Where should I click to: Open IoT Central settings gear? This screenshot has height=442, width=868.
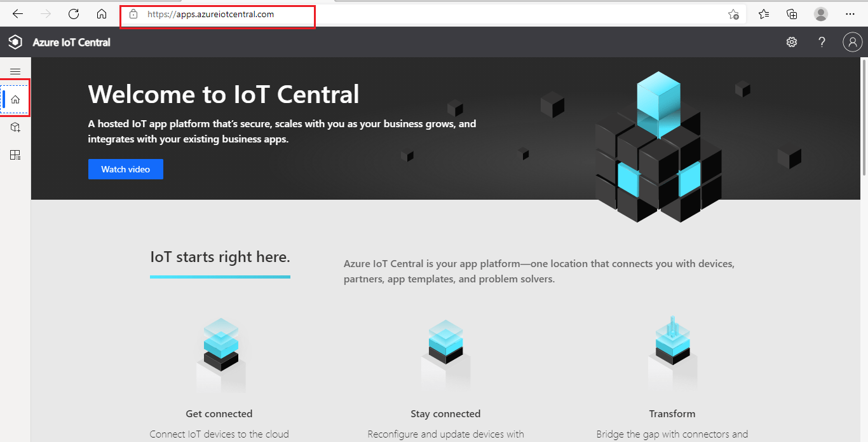792,42
